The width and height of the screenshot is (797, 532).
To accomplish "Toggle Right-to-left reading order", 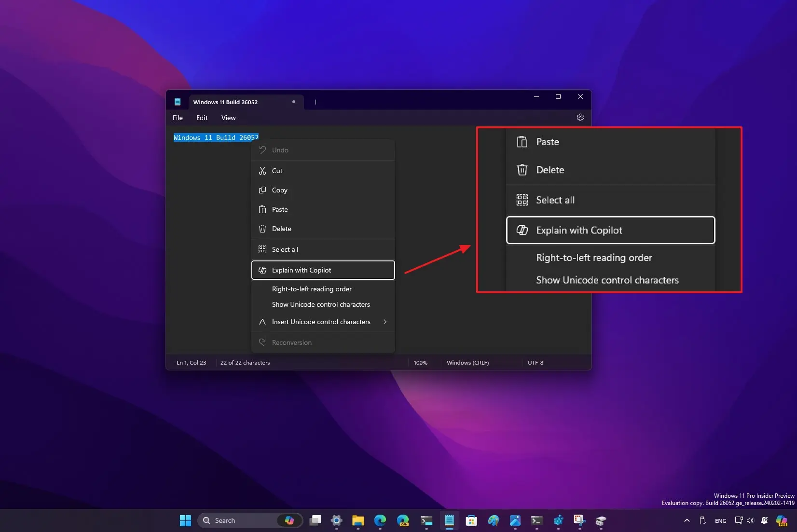I will pos(312,289).
